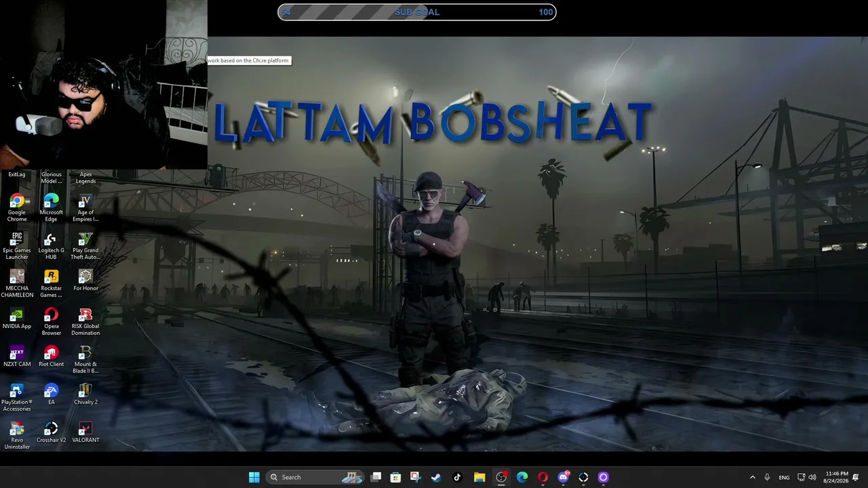This screenshot has width=868, height=488.
Task: Open TikTok from the taskbar
Action: 457,477
